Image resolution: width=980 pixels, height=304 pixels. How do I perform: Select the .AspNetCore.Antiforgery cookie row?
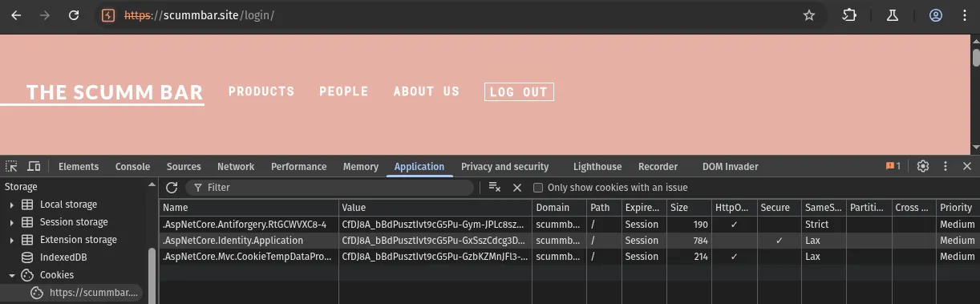click(x=569, y=225)
